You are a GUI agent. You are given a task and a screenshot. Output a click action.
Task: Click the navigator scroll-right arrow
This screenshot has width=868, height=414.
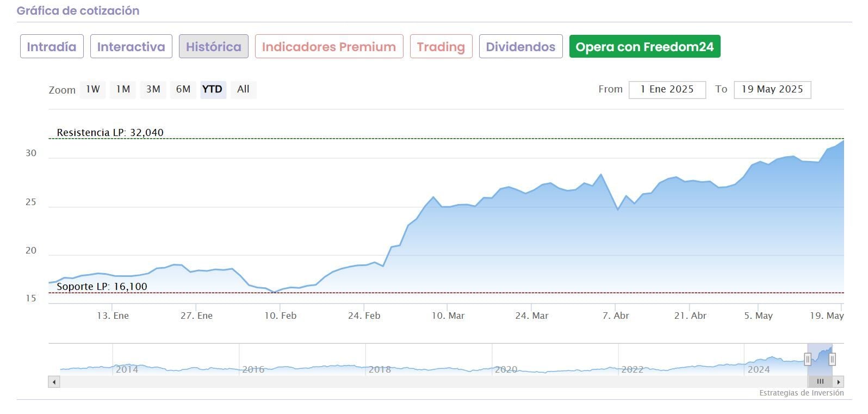tap(839, 382)
